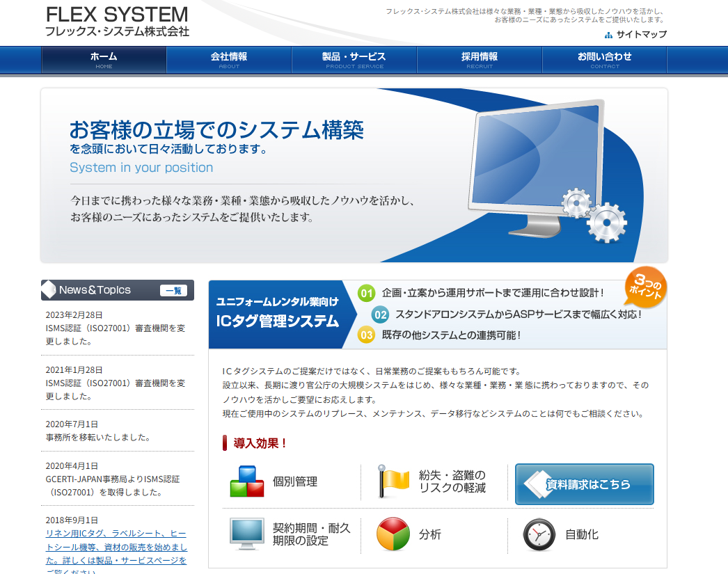Select the ホーム HOME menu tab
728x574 pixels.
click(104, 60)
